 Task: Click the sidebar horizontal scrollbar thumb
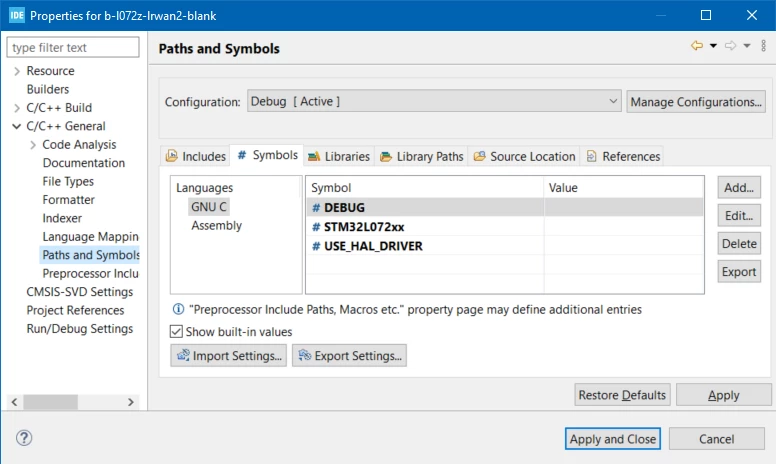[50, 402]
